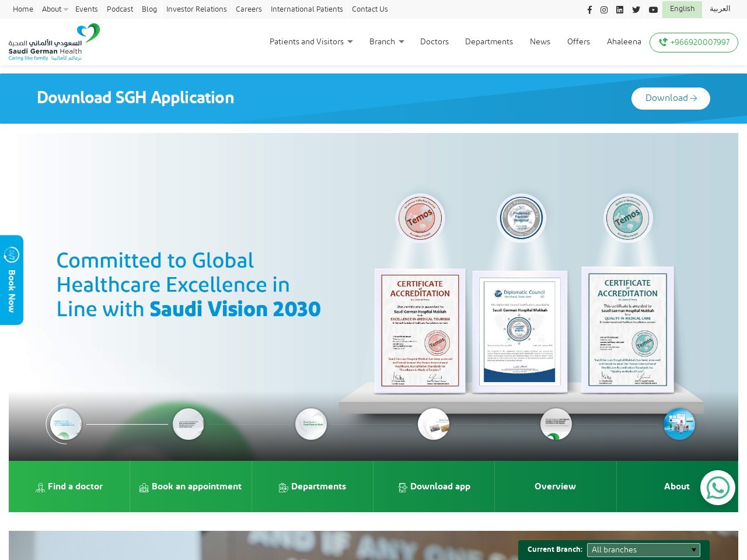Open the Contact Us page
Viewport: 747px width, 560px height.
coord(369,9)
